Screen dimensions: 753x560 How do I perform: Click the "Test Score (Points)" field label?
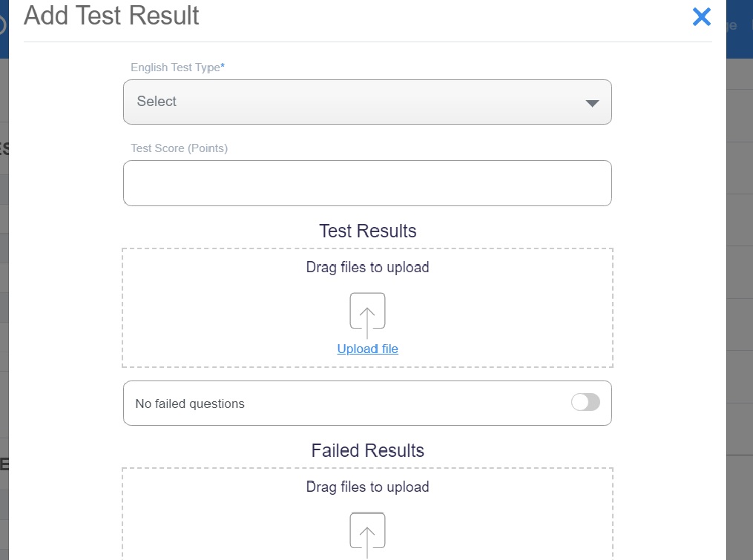tap(179, 148)
